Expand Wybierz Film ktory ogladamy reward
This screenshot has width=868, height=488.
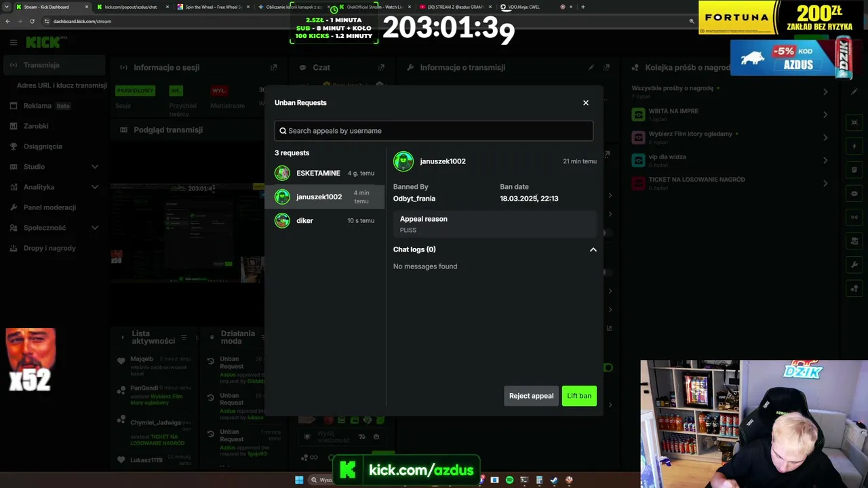pos(825,138)
